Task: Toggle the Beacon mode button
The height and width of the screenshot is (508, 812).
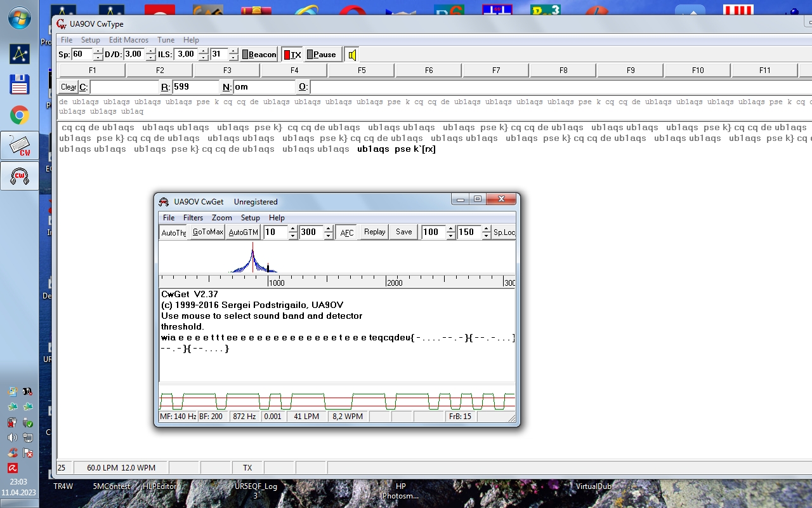Action: [259, 55]
